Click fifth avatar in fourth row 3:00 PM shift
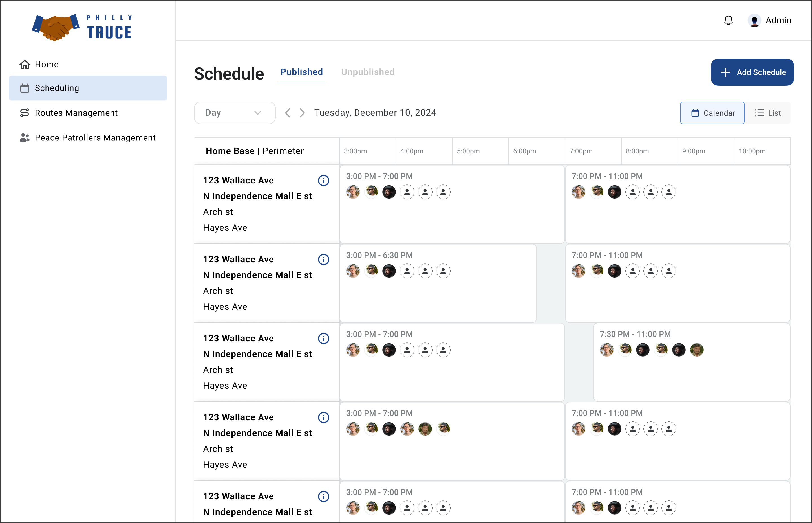The width and height of the screenshot is (812, 523). (x=425, y=429)
